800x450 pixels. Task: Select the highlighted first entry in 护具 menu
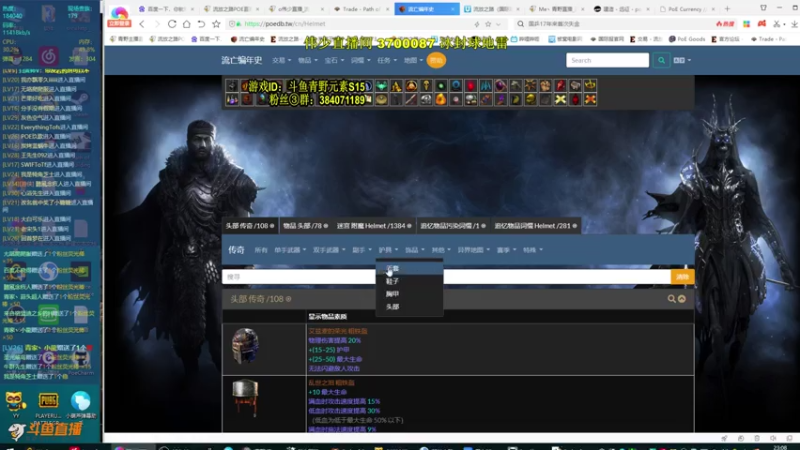point(409,268)
